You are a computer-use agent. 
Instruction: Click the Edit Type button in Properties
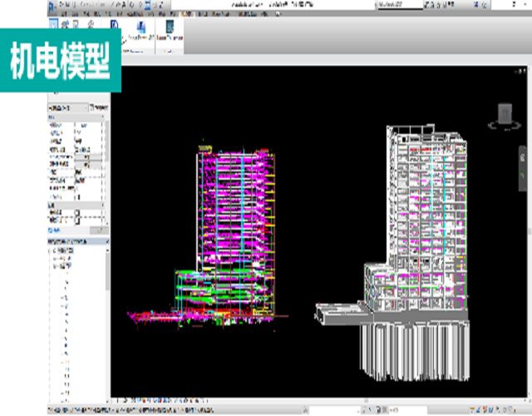(x=98, y=108)
